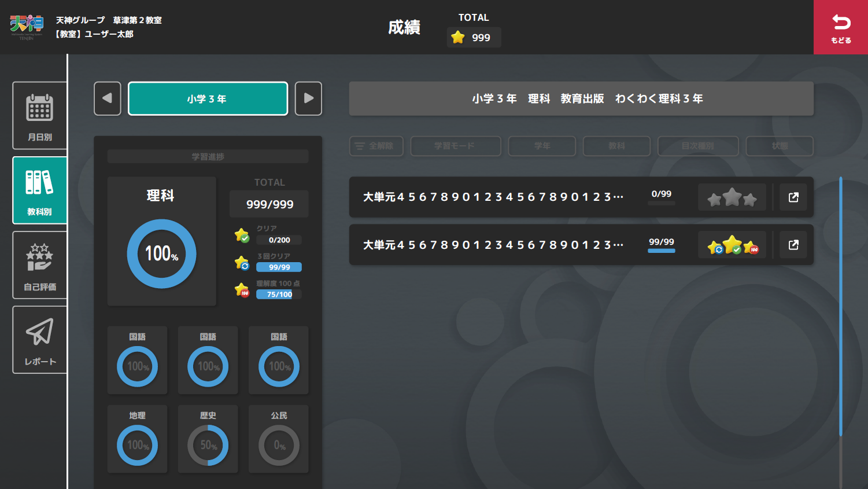Select the 教科別 books tab
This screenshot has width=868, height=489.
coord(39,190)
